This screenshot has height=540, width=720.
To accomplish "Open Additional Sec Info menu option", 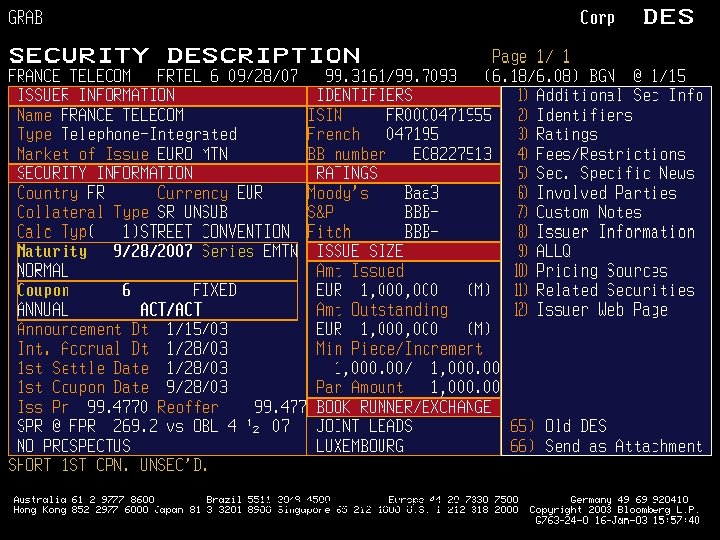I will pos(610,95).
